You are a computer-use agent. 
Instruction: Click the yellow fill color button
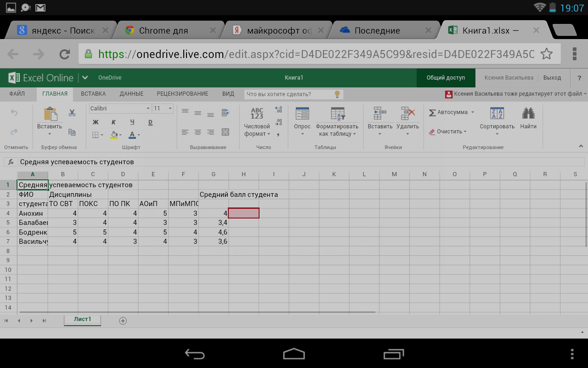pyautogui.click(x=113, y=135)
